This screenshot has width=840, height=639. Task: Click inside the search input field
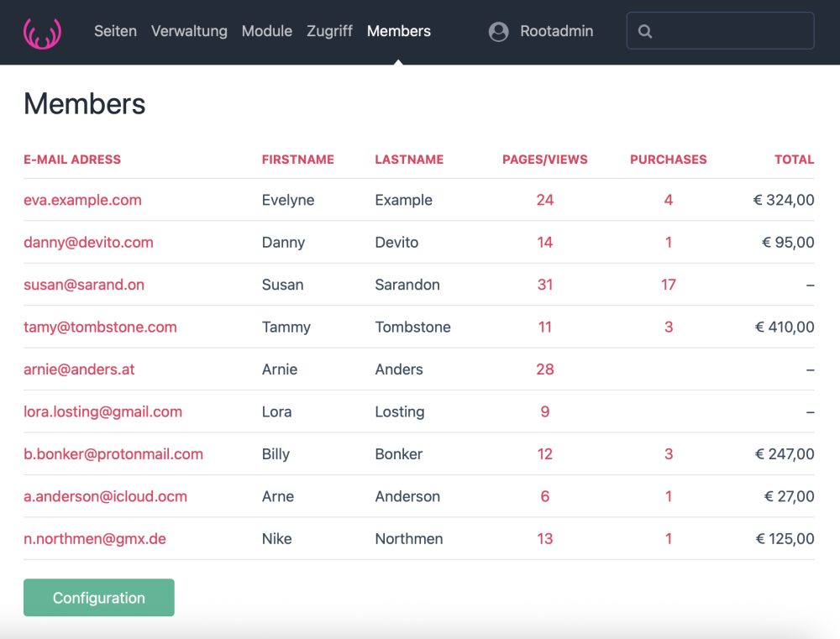[x=722, y=31]
